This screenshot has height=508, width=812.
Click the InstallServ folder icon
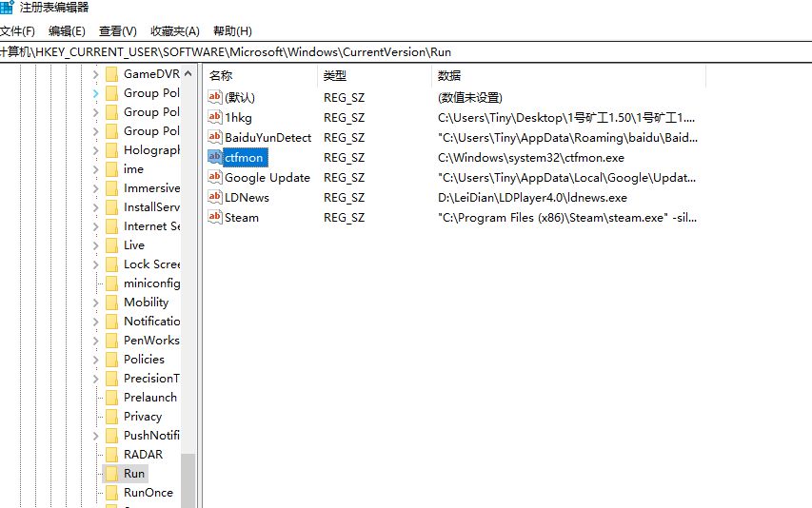click(x=111, y=207)
